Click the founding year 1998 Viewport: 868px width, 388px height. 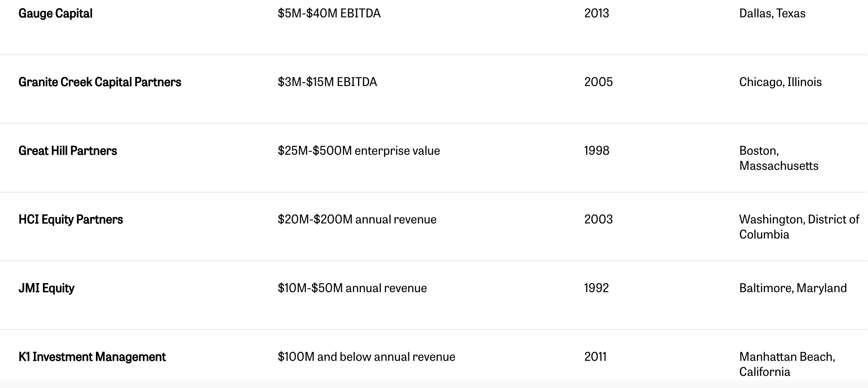tap(597, 151)
